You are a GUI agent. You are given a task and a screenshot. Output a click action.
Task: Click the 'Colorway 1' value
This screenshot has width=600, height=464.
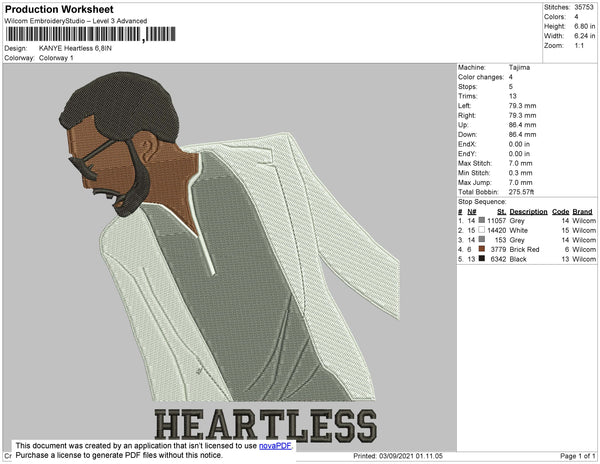[x=56, y=58]
